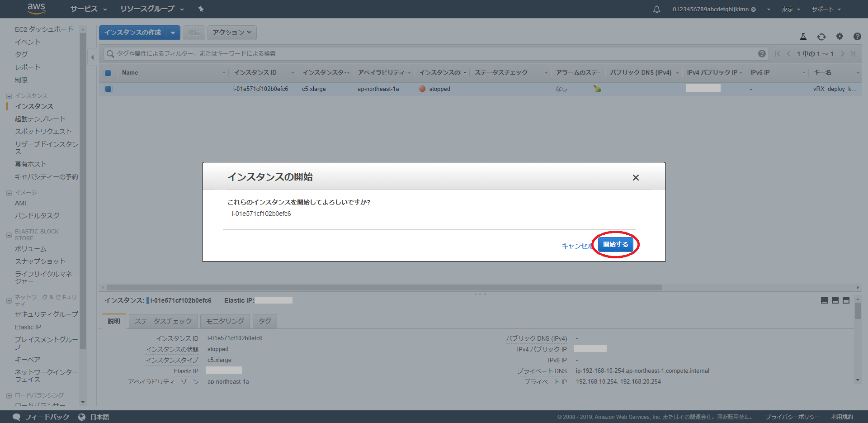Click the pin/bookmark icon in top bar
This screenshot has height=423, width=868.
[x=201, y=9]
